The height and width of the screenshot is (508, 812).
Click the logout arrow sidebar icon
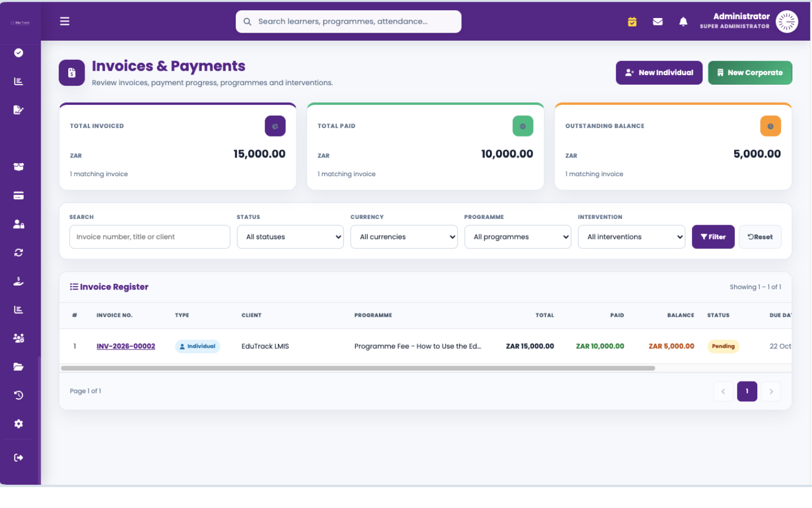[x=19, y=457]
